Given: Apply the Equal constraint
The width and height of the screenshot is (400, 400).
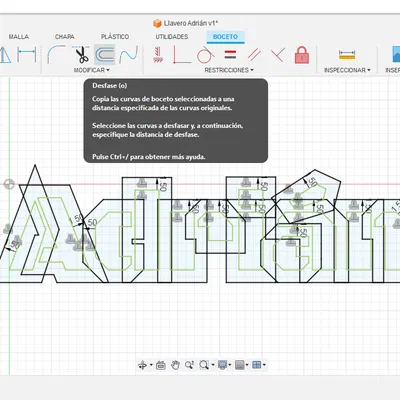Looking at the screenshot, I should point(230,55).
